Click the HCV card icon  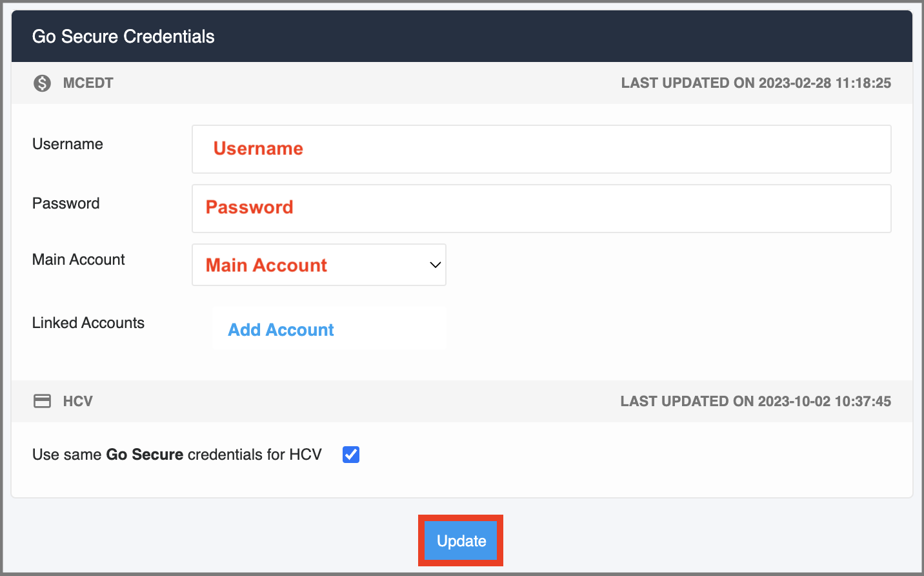[43, 401]
